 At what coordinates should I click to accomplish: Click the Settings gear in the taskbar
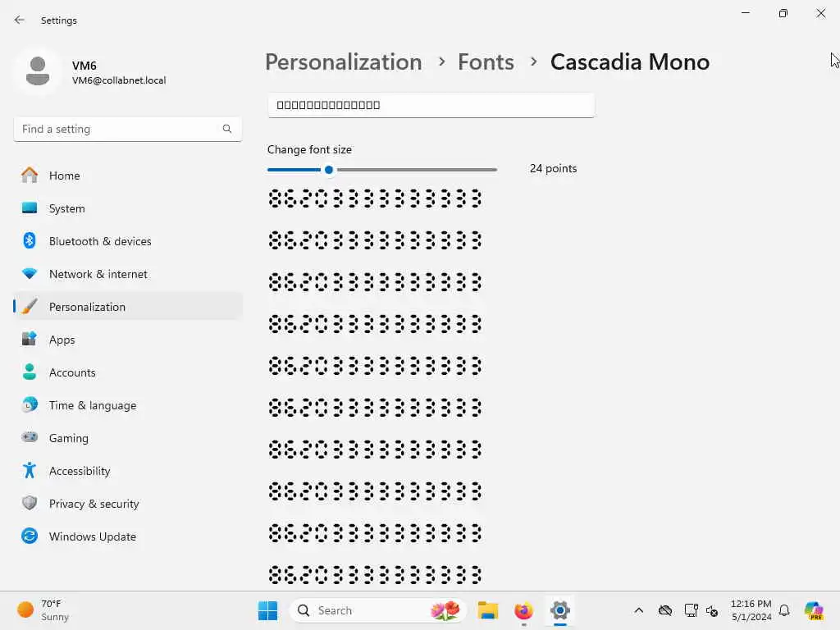pos(559,610)
